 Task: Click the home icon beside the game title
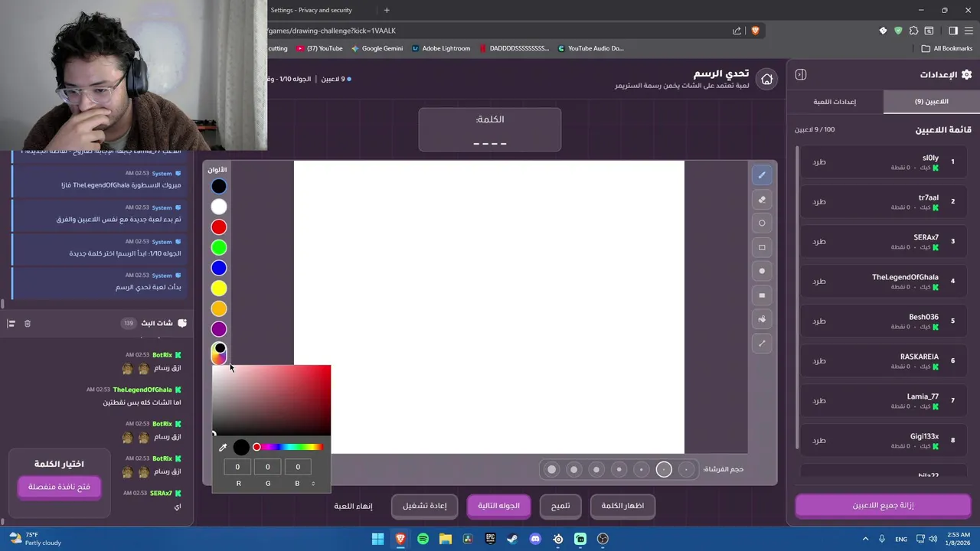(x=766, y=79)
